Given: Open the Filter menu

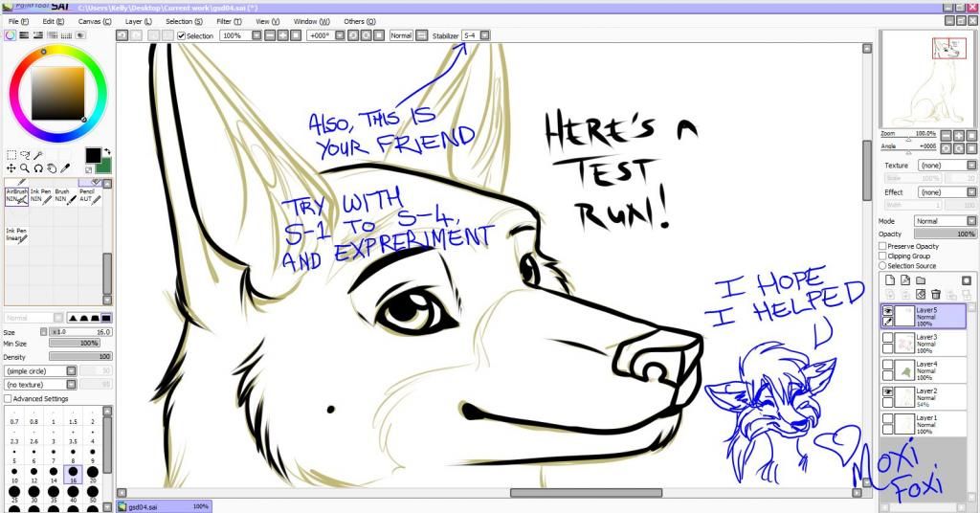Looking at the screenshot, I should pos(229,20).
